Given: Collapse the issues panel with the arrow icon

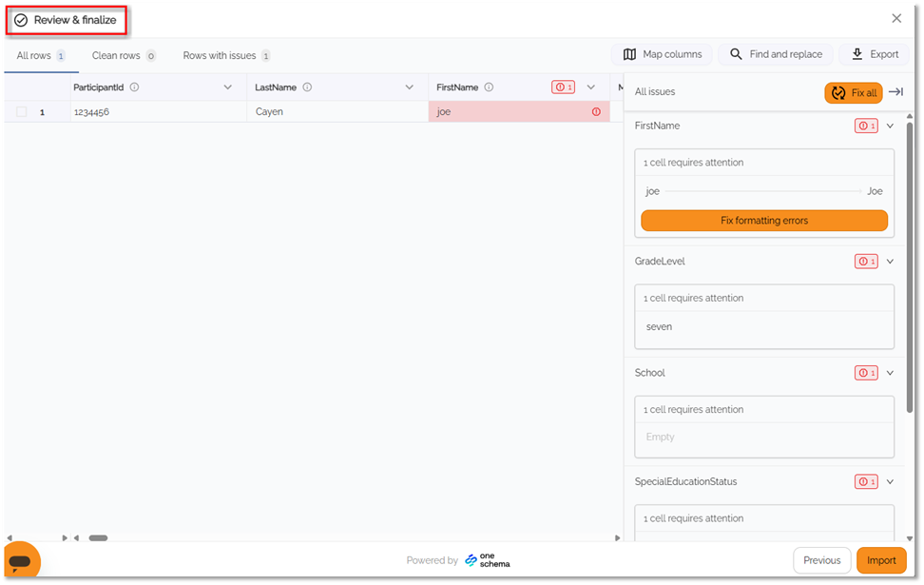Looking at the screenshot, I should 895,92.
